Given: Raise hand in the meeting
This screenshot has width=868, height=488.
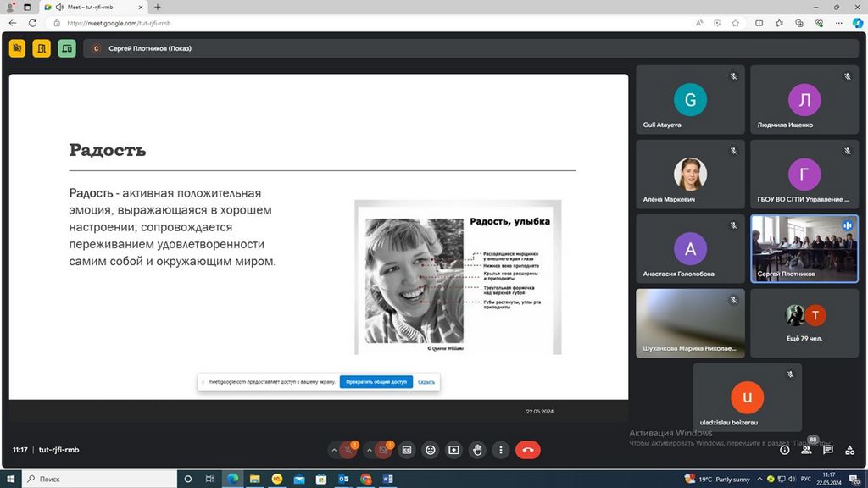Looking at the screenshot, I should (478, 450).
